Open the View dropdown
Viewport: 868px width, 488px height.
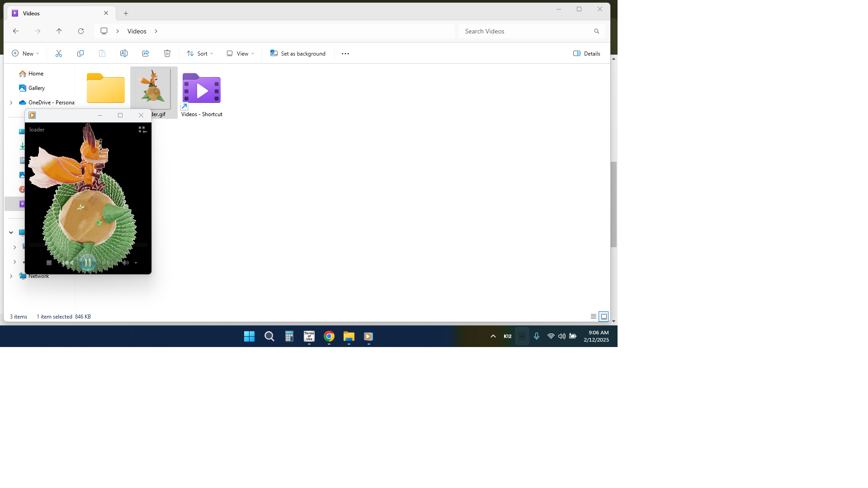point(241,53)
